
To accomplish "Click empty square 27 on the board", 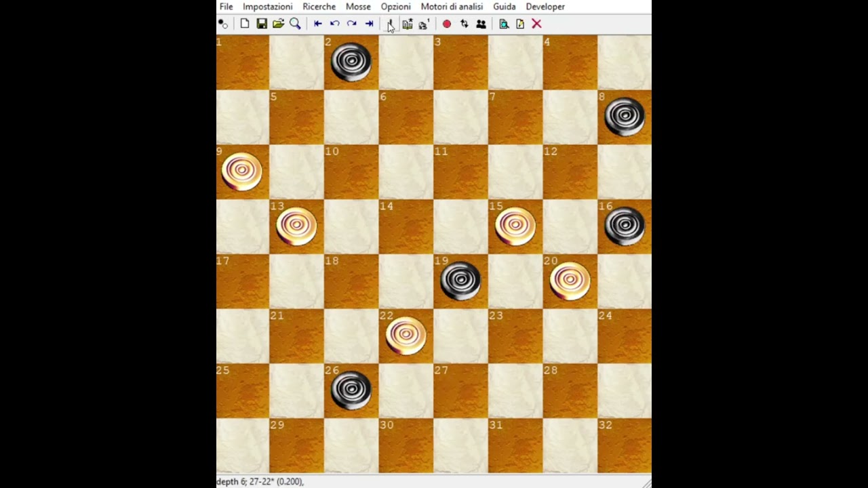I will 460,391.
